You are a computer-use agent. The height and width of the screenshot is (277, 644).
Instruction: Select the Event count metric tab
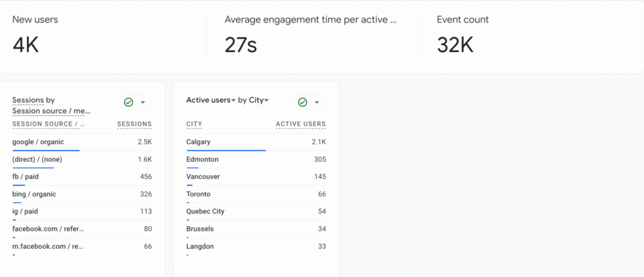point(463,19)
